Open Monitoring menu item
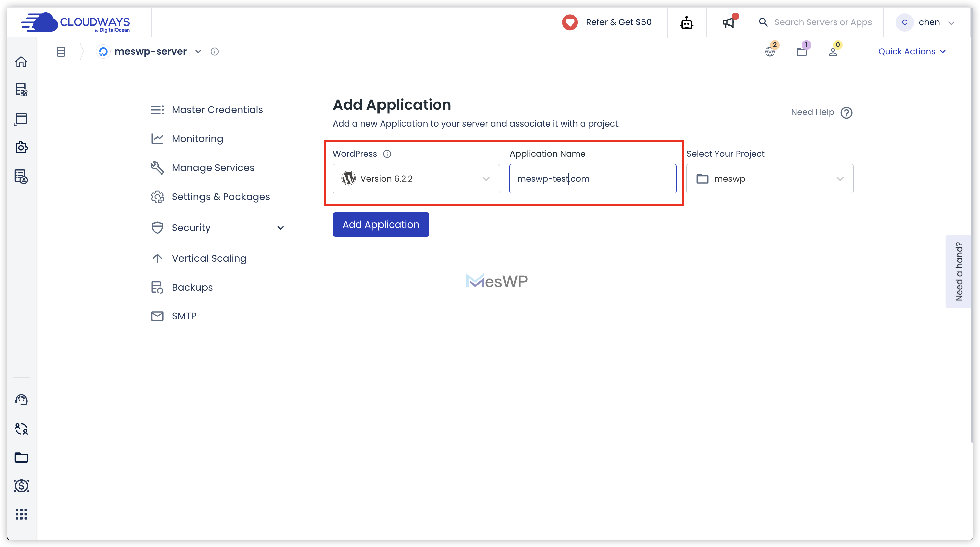Viewport: 980px width, 547px height. point(187,139)
